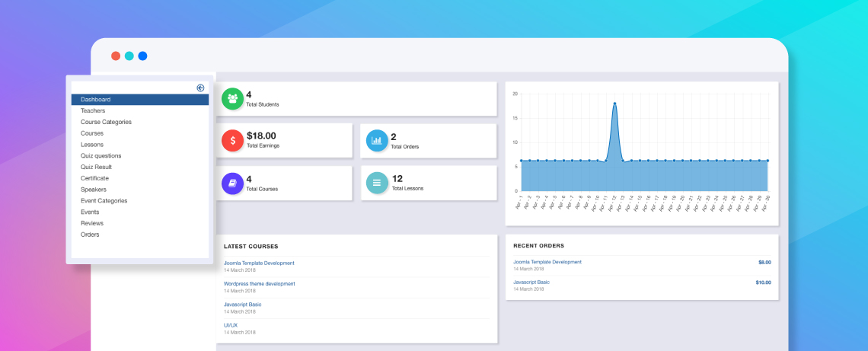868x351 pixels.
Task: Open Joomla Template Development in Latest Courses
Action: coord(259,263)
